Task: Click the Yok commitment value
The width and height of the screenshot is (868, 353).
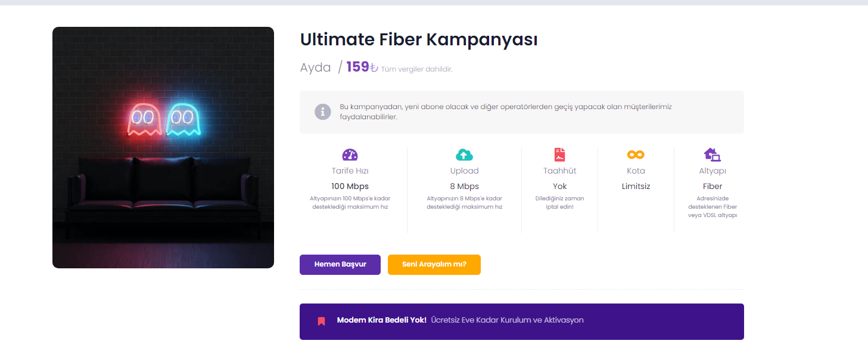Action: pos(559,186)
